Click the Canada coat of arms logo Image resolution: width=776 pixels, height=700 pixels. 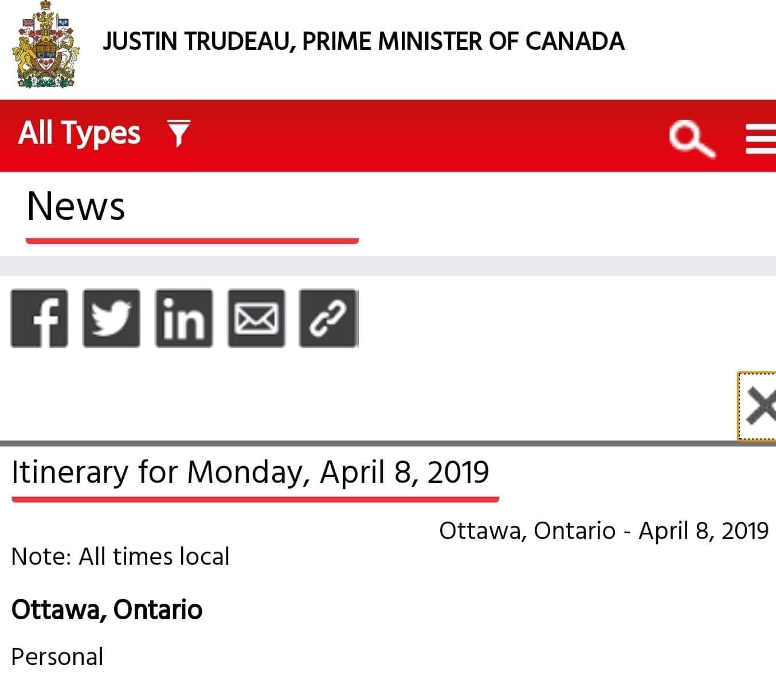(x=45, y=45)
